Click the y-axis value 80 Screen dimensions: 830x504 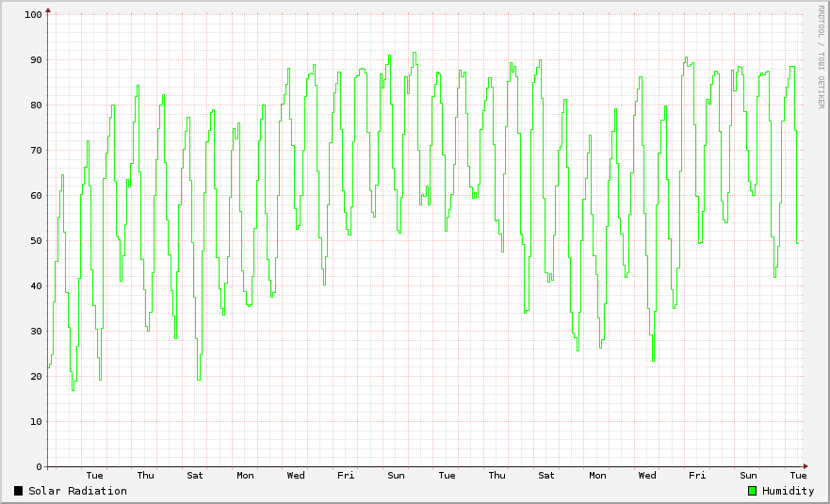tap(36, 105)
